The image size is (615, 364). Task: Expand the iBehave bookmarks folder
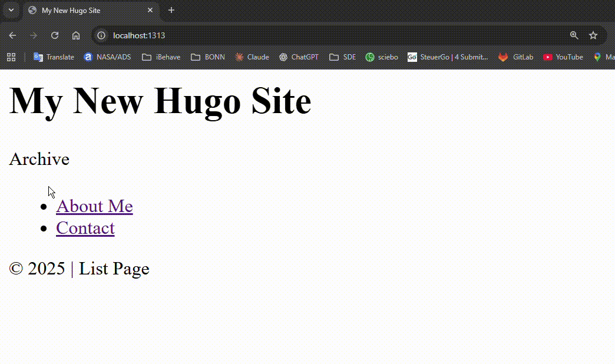coord(161,57)
